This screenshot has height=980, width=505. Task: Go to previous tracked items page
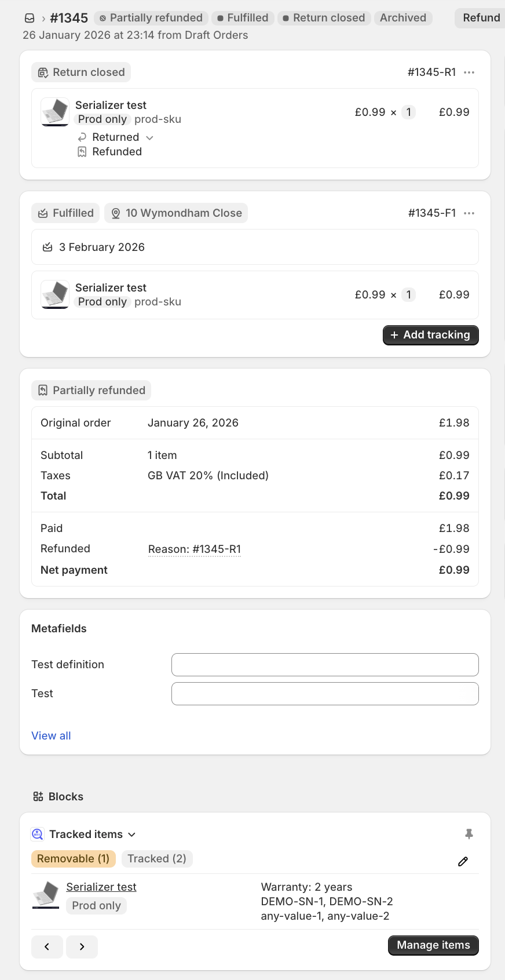point(47,946)
